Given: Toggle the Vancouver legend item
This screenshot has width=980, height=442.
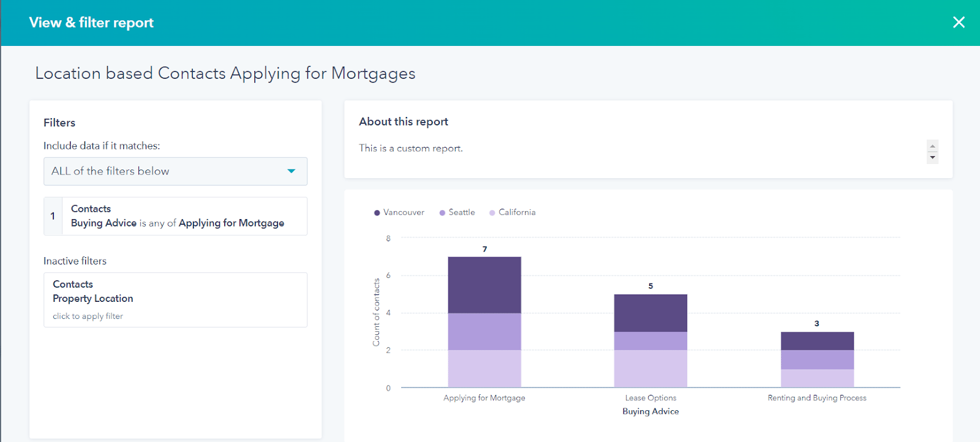Looking at the screenshot, I should click(x=404, y=212).
